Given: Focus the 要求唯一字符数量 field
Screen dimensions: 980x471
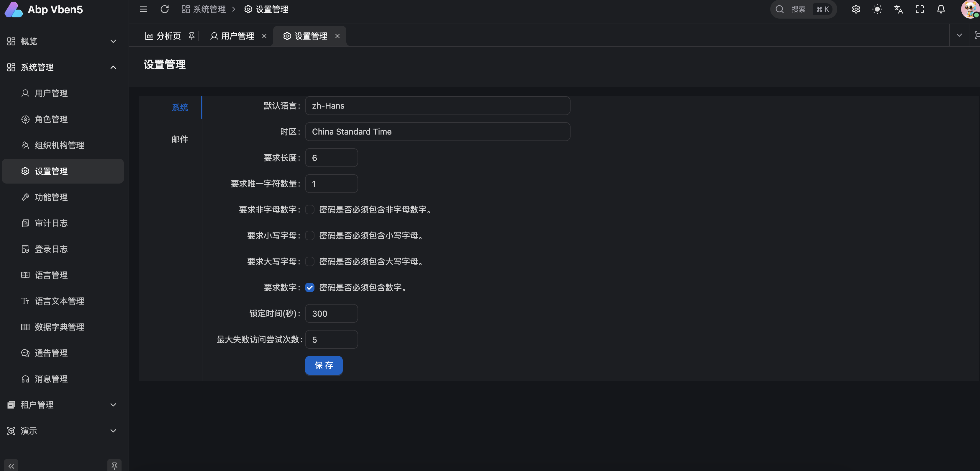Looking at the screenshot, I should (x=331, y=184).
